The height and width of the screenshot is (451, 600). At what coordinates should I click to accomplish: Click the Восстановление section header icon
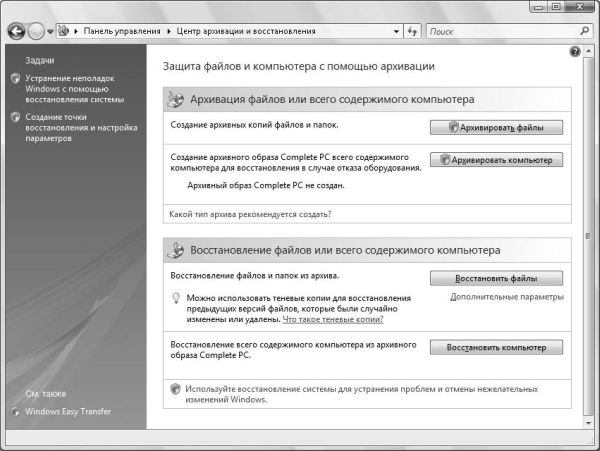(176, 250)
